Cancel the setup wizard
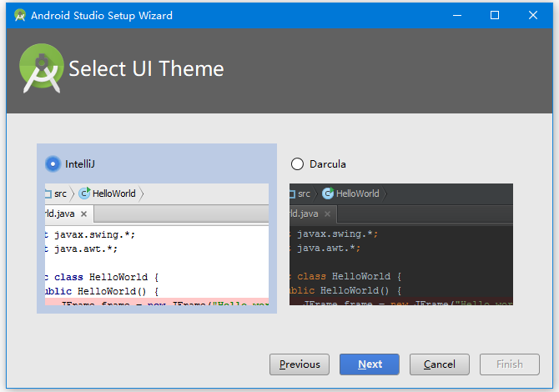This screenshot has width=559, height=392. click(439, 364)
